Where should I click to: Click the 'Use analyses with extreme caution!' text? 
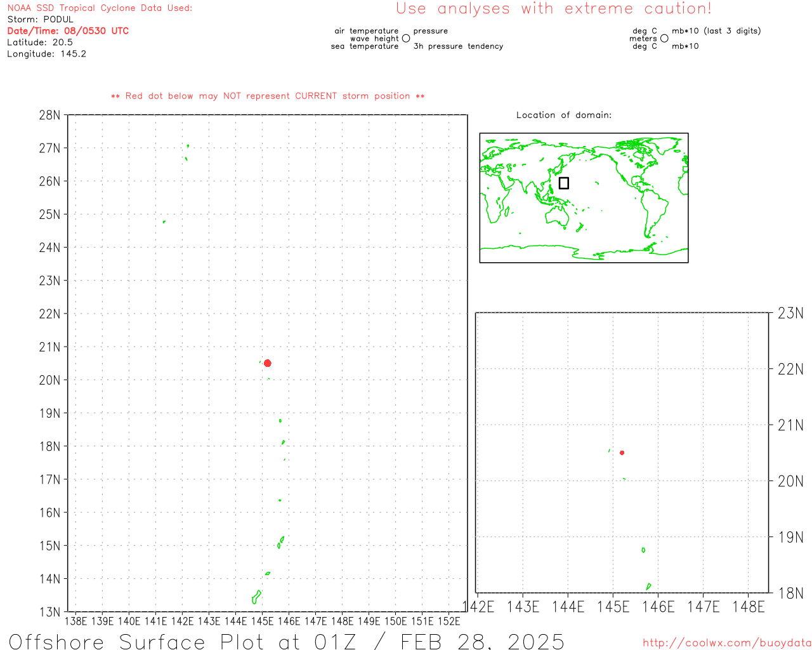[554, 8]
